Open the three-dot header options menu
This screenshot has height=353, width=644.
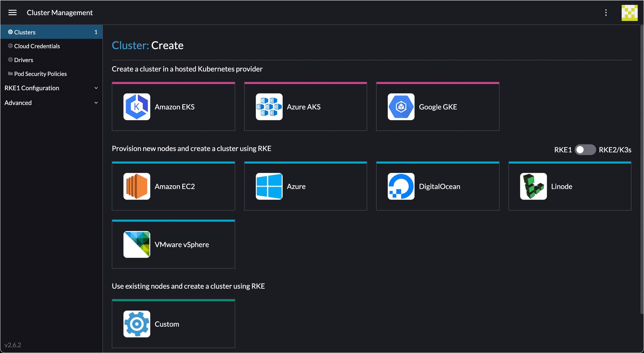point(606,13)
